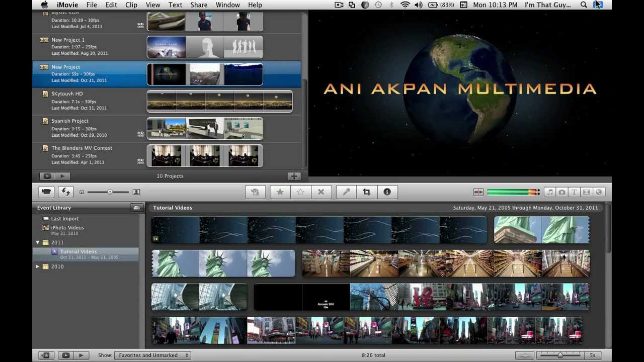
Task: Open the Text menu
Action: coord(175,5)
